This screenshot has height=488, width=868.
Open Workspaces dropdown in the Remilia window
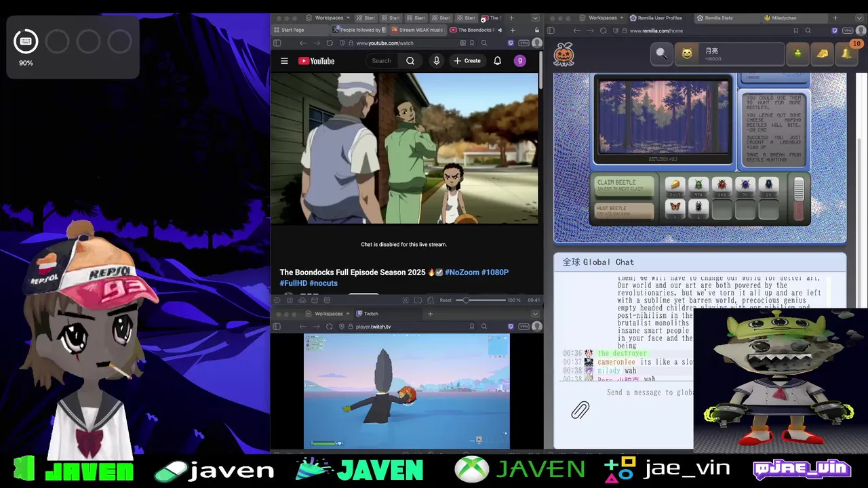click(602, 18)
